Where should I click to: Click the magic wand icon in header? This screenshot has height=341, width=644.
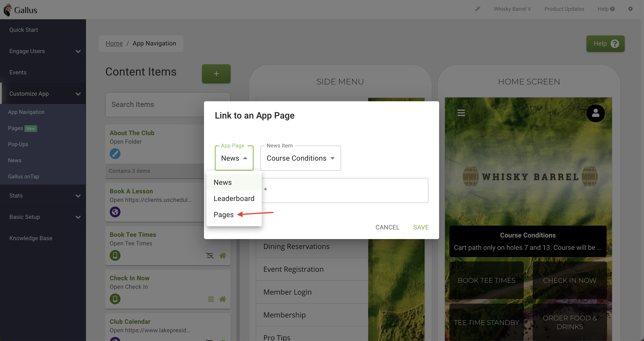click(x=478, y=9)
